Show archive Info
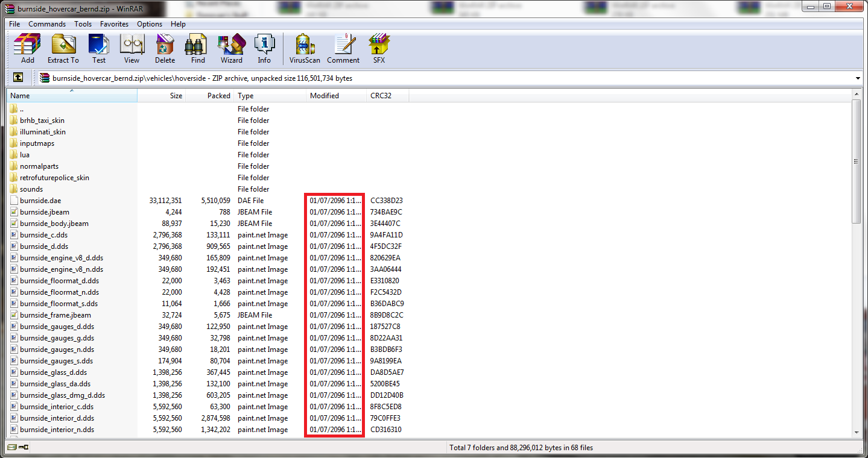The width and height of the screenshot is (868, 458). click(x=264, y=48)
